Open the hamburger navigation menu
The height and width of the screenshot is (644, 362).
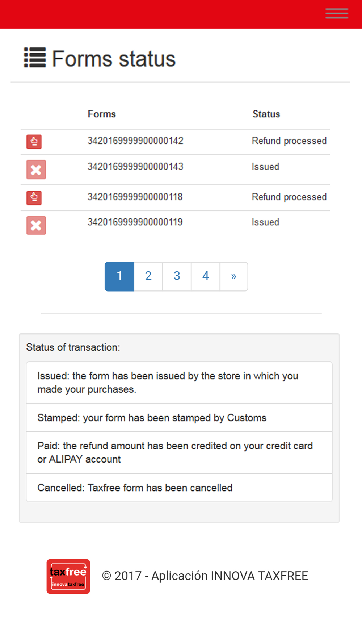337,14
